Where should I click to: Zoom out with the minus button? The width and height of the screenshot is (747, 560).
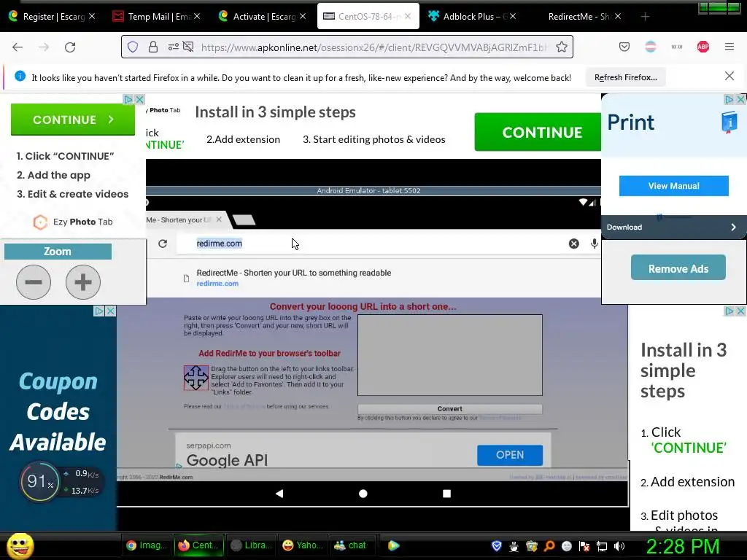click(x=34, y=282)
